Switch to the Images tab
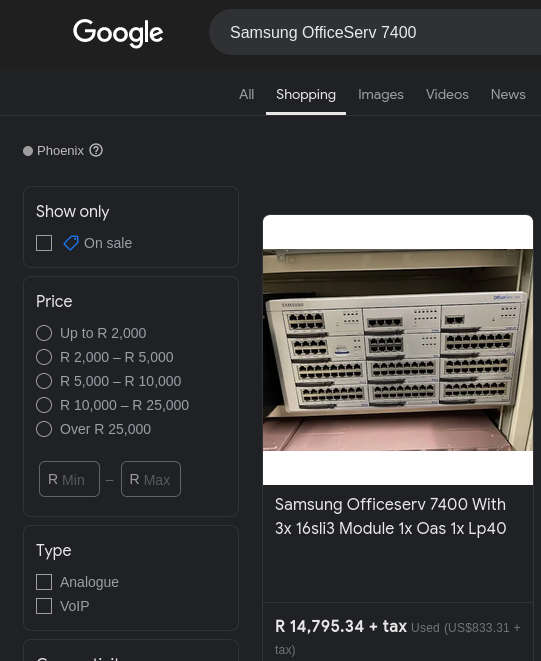The image size is (541, 661). (381, 94)
